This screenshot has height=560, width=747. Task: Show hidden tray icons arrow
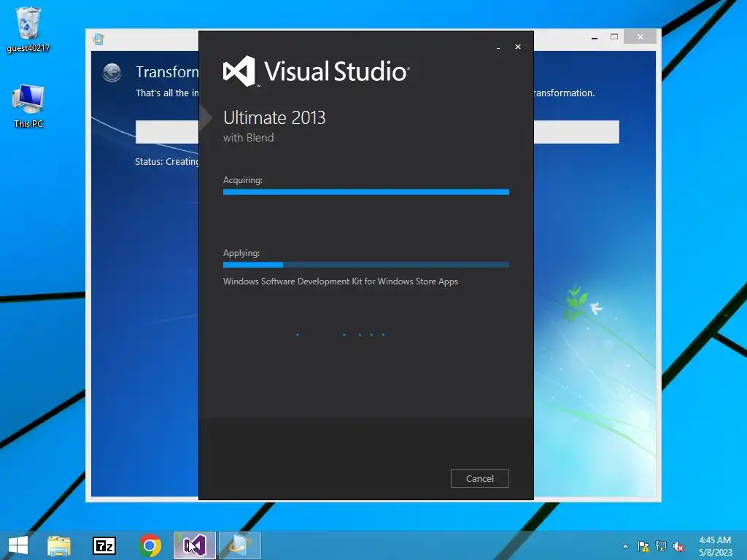[x=625, y=546]
